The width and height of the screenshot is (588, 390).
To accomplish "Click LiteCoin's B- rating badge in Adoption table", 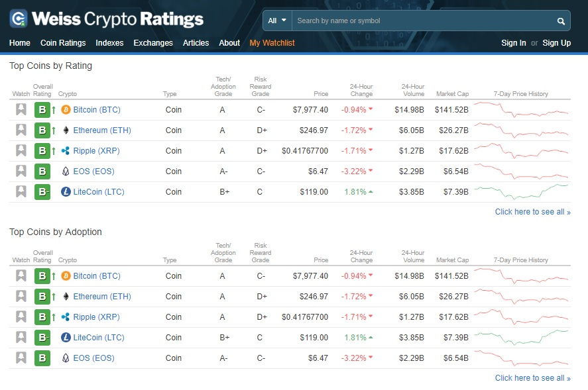I will click(x=42, y=338).
